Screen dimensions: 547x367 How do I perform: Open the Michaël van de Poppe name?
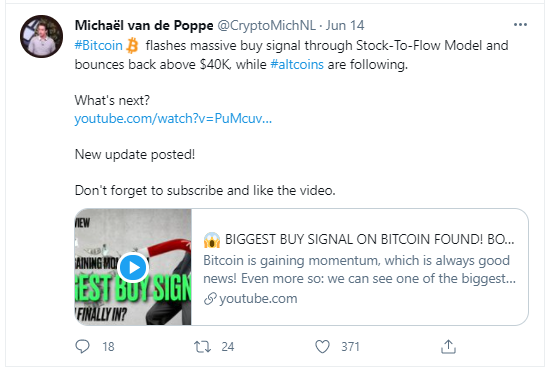(144, 25)
